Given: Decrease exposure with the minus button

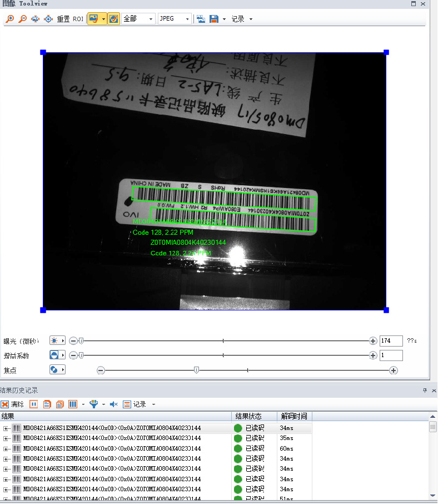Looking at the screenshot, I should [x=73, y=340].
